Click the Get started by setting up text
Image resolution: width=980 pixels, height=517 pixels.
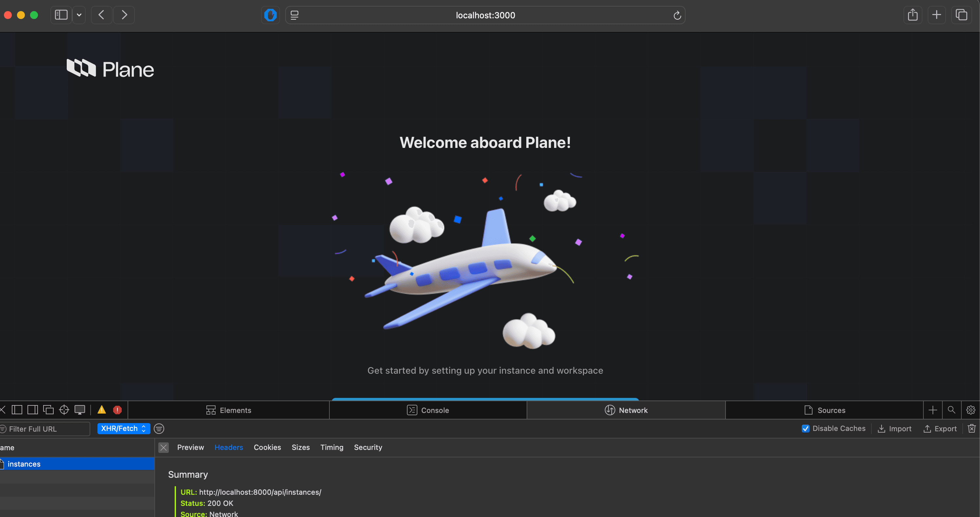click(485, 370)
